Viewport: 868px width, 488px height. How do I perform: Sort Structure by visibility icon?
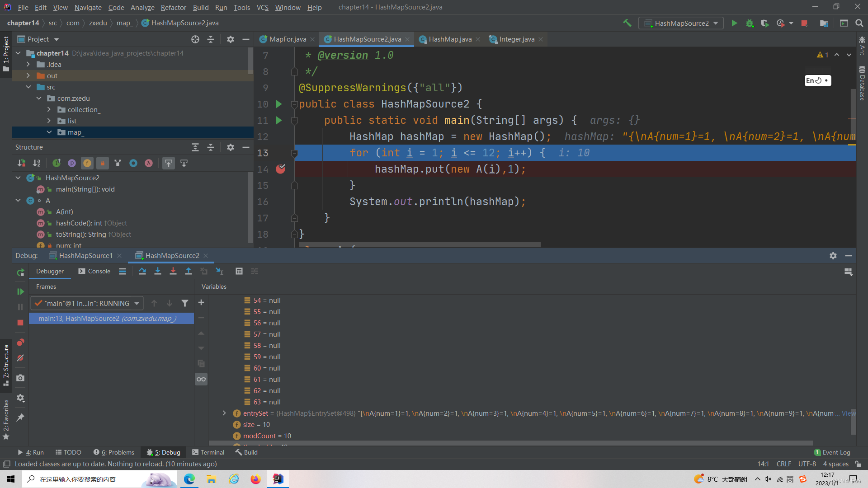pyautogui.click(x=21, y=163)
